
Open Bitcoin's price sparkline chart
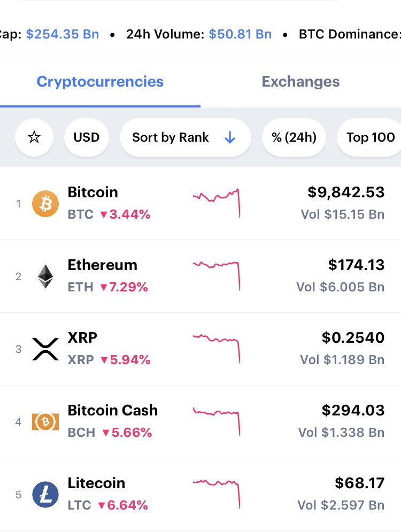(x=217, y=203)
